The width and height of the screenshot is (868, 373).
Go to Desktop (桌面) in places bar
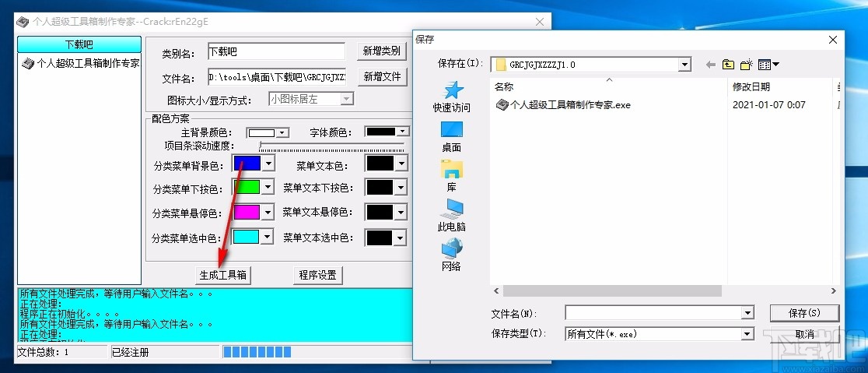tap(451, 137)
